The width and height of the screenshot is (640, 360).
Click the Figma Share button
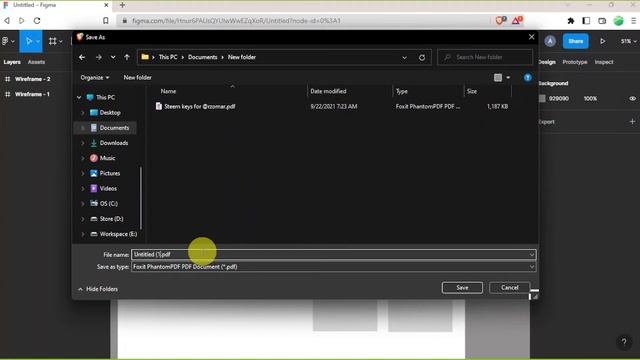pyautogui.click(x=576, y=41)
